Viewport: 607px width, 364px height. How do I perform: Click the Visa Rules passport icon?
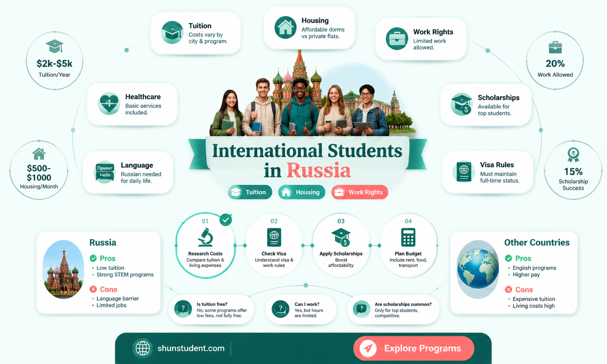(x=464, y=172)
